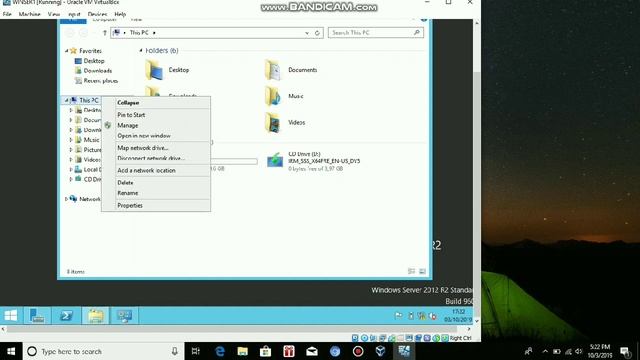Open the VirtualBox File menu

(x=7, y=14)
